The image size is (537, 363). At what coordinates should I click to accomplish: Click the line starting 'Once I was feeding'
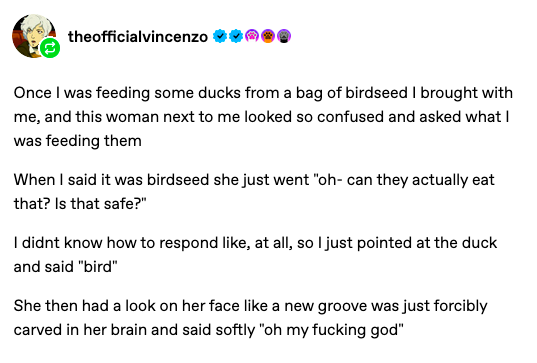[263, 93]
